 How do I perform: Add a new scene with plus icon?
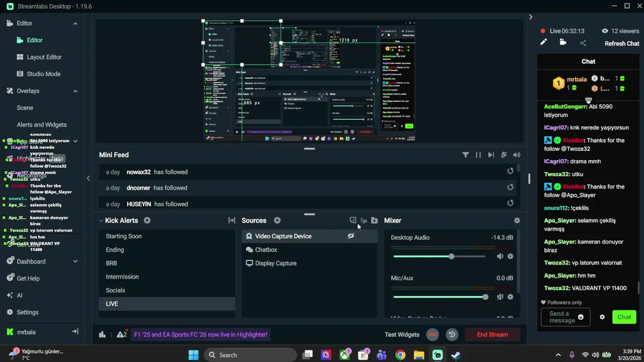[x=147, y=220]
